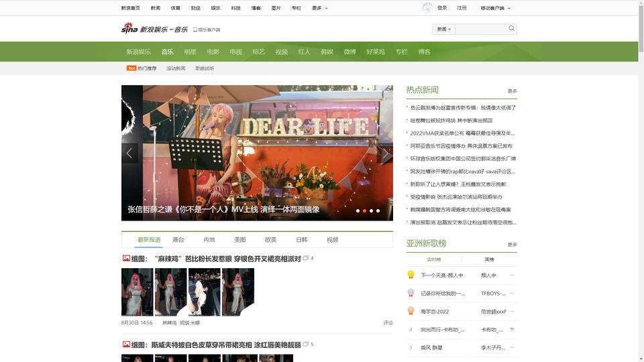Open 电影 in green navigation bar
This screenshot has height=362, width=644.
click(x=213, y=52)
